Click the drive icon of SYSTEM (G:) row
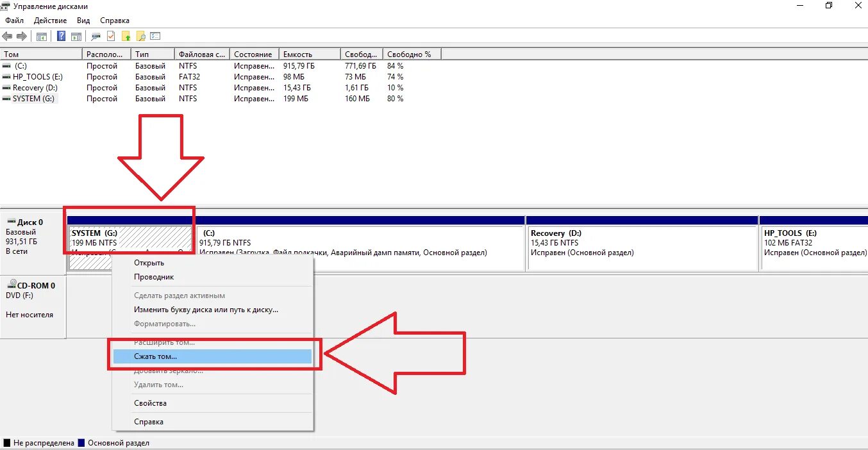This screenshot has width=868, height=450. [6, 99]
